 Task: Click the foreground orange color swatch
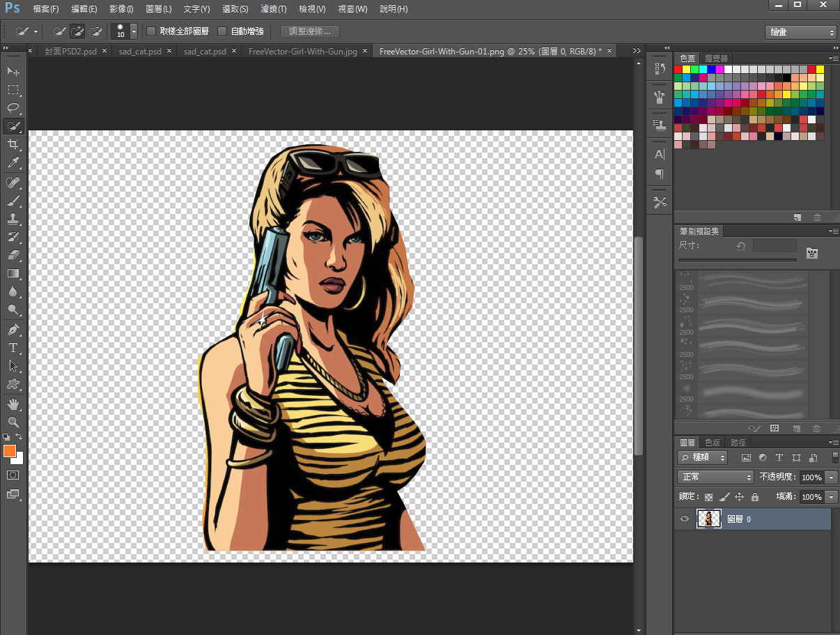pos(10,451)
